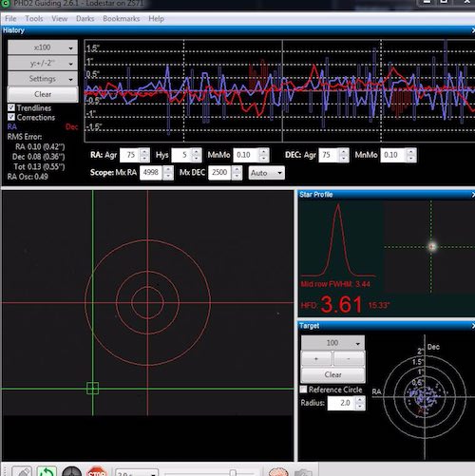Decrease Mx DEC with down arrow
This screenshot has width=475, height=476.
point(237,177)
